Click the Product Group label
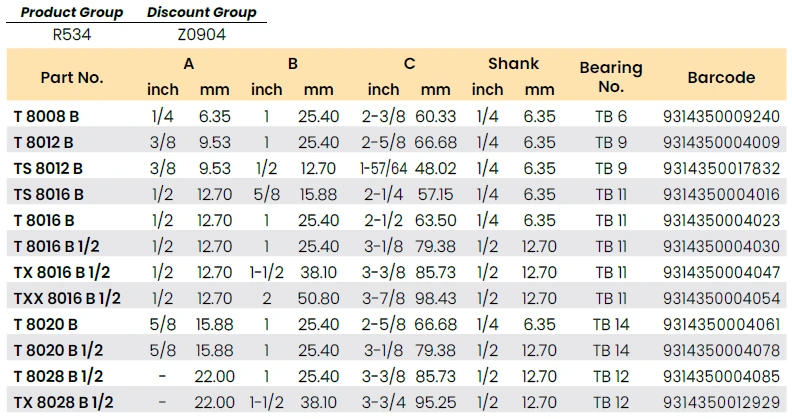This screenshot has width=792, height=419. pos(72,13)
